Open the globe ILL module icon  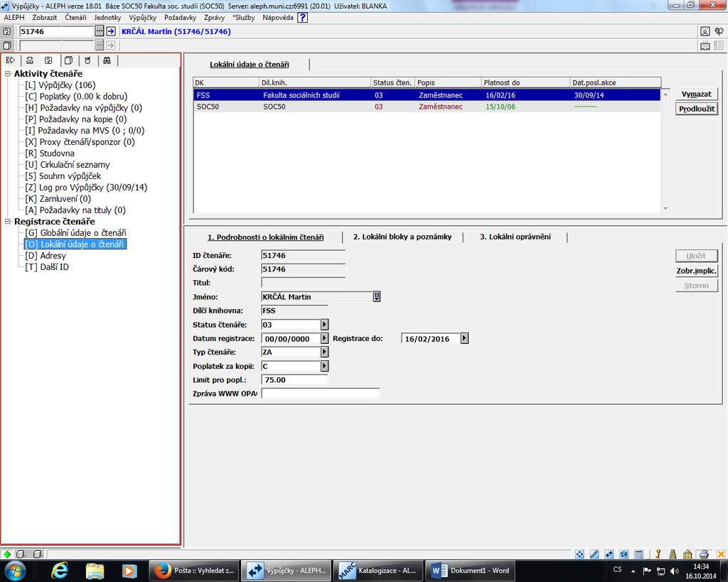point(623,554)
